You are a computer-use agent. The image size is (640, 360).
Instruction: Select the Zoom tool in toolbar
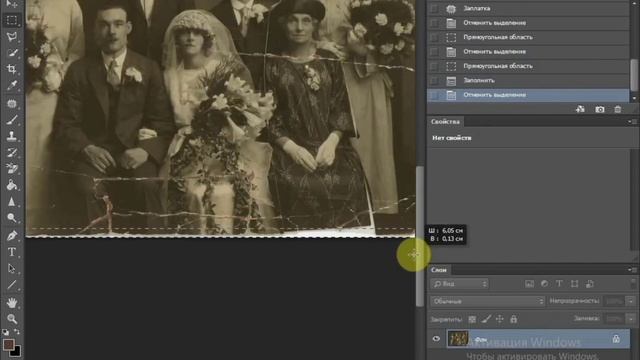[12, 319]
